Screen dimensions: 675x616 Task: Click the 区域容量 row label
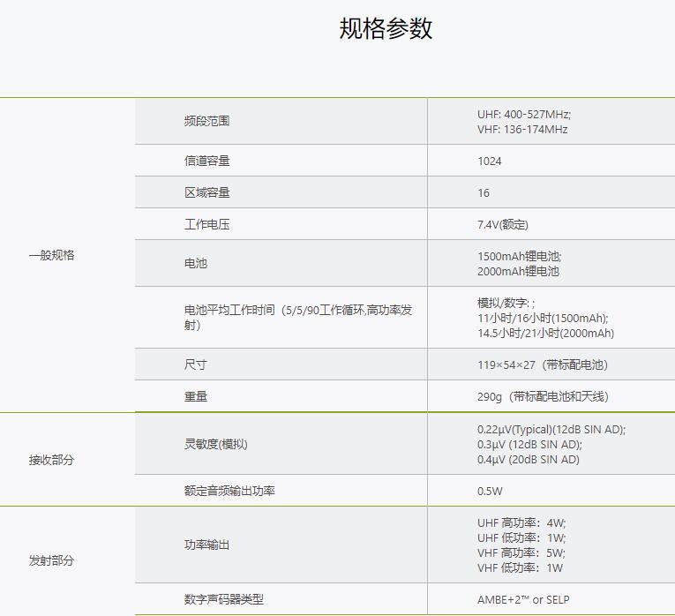pos(206,192)
